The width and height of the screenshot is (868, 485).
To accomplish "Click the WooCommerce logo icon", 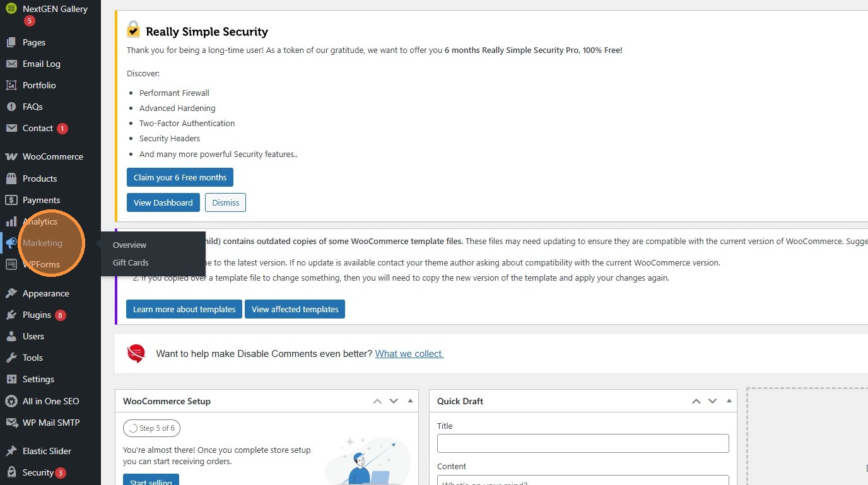I will pyautogui.click(x=11, y=156).
